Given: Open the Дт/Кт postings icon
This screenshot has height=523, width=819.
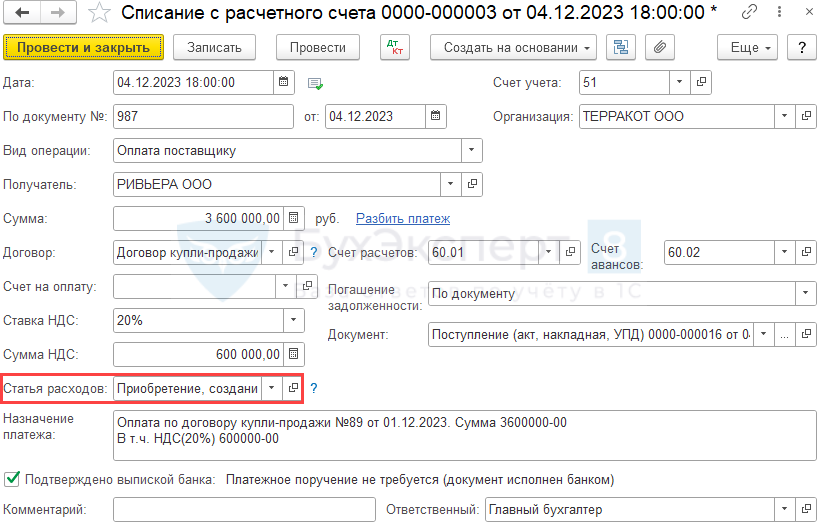Looking at the screenshot, I should tap(396, 47).
